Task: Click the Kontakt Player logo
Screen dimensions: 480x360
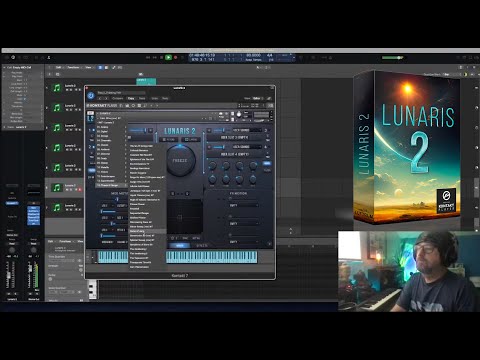Action: [x=102, y=105]
